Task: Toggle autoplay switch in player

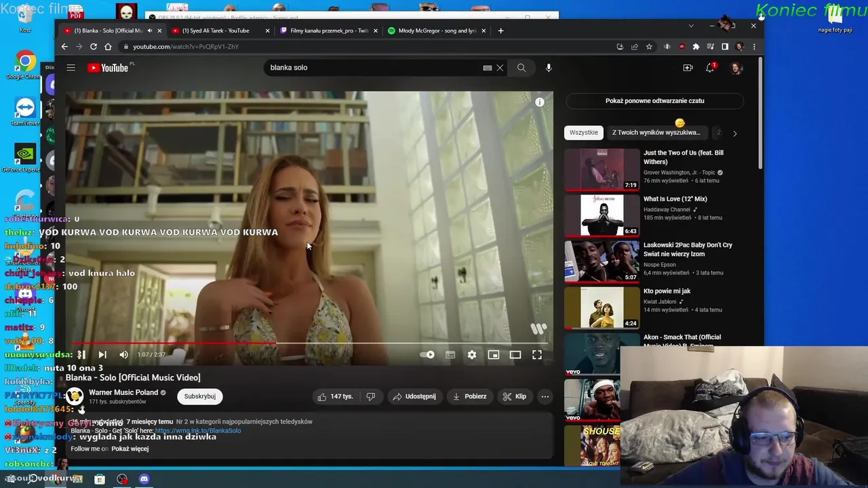Action: coord(427,354)
